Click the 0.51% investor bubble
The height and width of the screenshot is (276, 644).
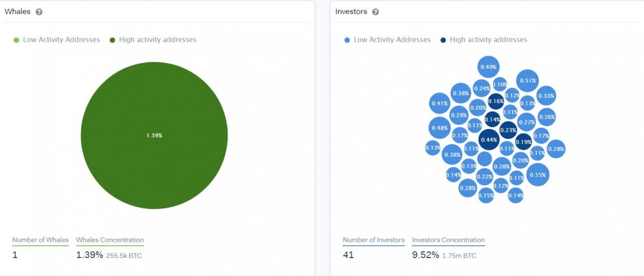coord(527,81)
